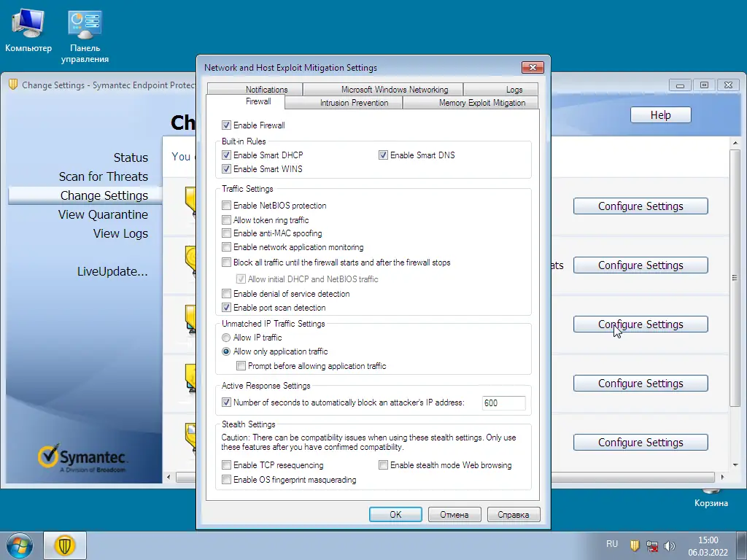Switch to Intrusion Prevention tab
The height and width of the screenshot is (560, 747).
pos(344,103)
